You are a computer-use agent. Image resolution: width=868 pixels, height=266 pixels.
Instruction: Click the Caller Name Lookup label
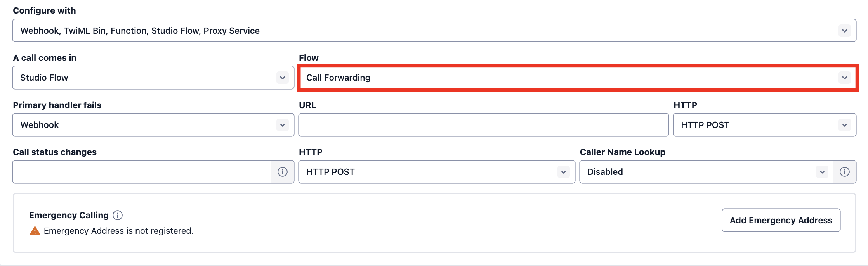pyautogui.click(x=622, y=152)
